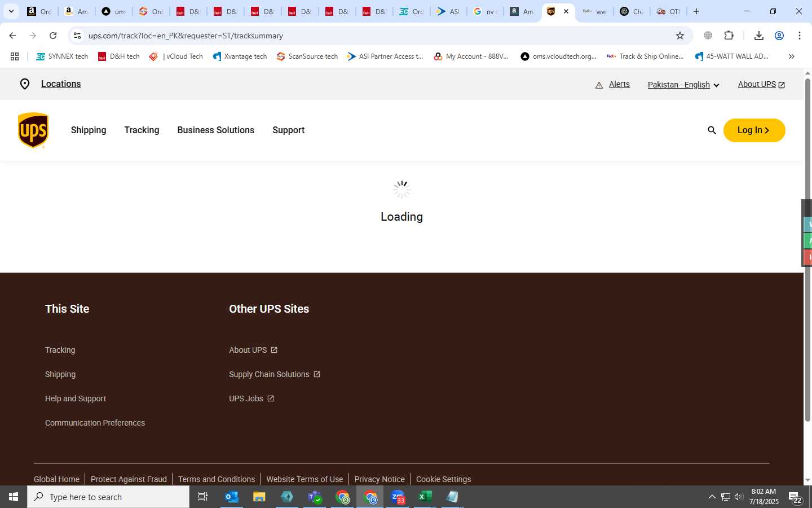Open Chrome three-dot menu
Viewport: 812px width, 508px height.
click(x=800, y=36)
